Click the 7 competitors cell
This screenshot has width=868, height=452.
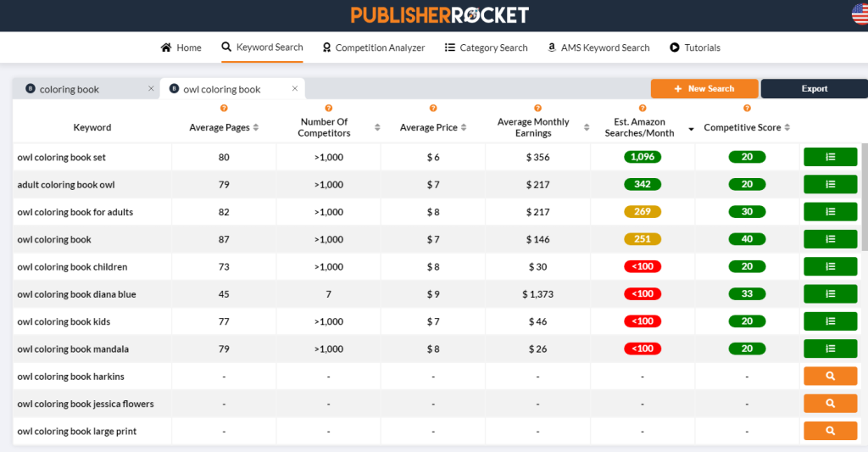328,294
